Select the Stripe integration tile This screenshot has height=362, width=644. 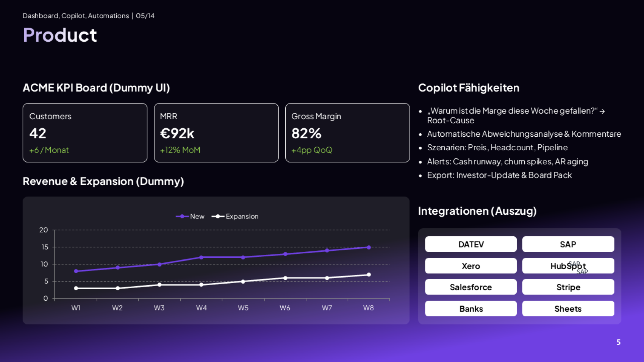pyautogui.click(x=568, y=287)
